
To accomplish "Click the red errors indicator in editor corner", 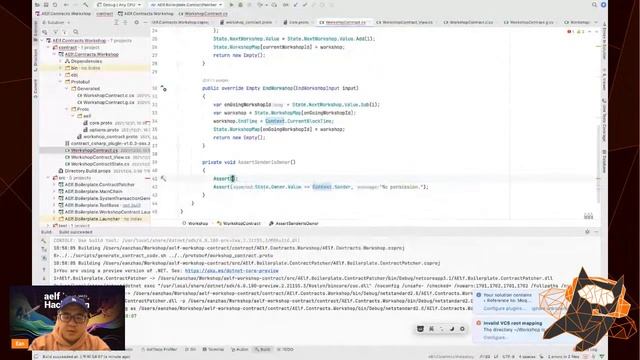I will click(571, 31).
